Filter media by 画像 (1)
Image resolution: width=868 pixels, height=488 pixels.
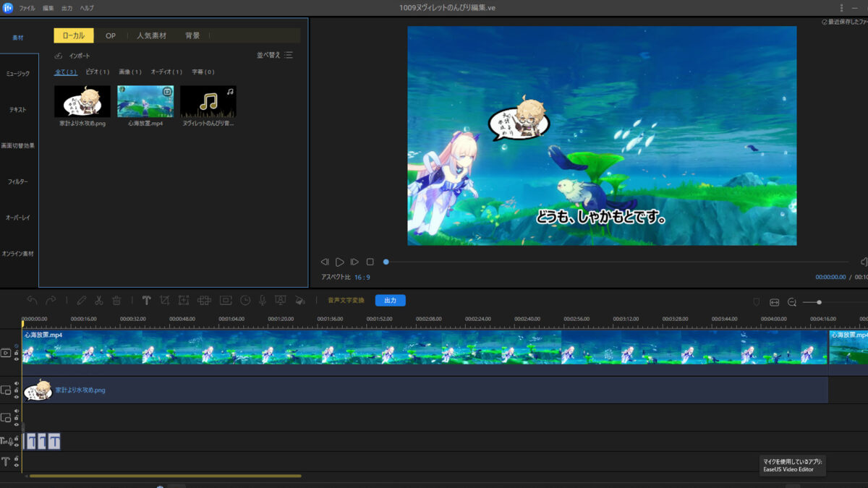pyautogui.click(x=130, y=72)
